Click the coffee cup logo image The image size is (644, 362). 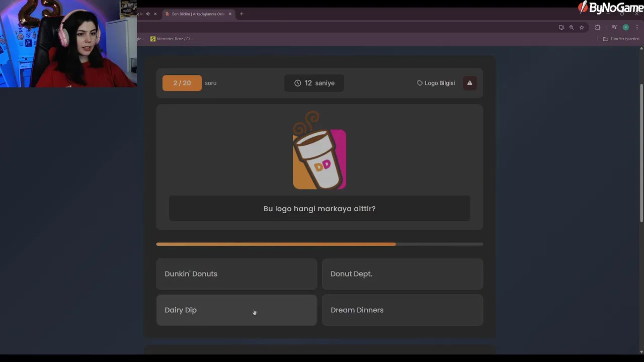[319, 151]
